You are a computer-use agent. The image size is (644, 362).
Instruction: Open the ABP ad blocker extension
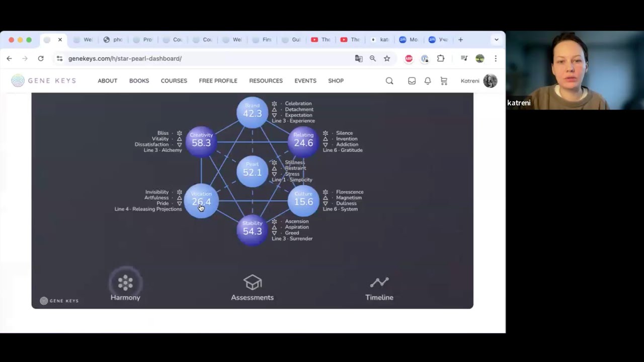(409, 58)
